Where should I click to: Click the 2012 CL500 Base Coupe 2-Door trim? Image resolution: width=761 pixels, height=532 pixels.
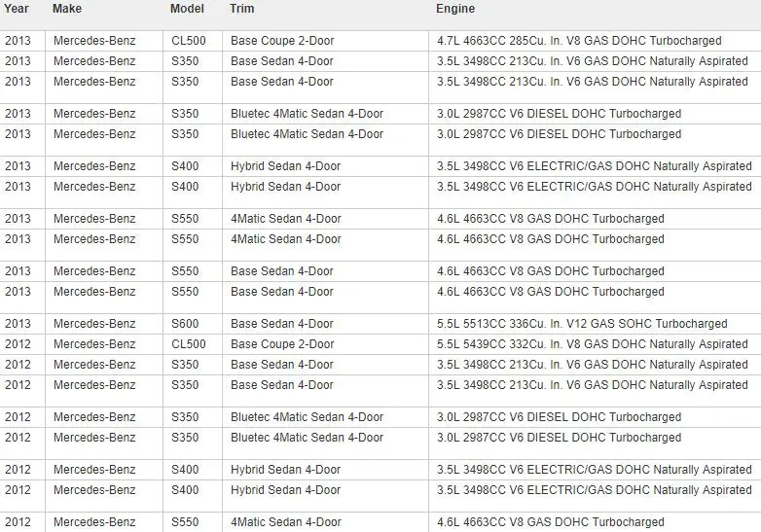click(x=282, y=344)
